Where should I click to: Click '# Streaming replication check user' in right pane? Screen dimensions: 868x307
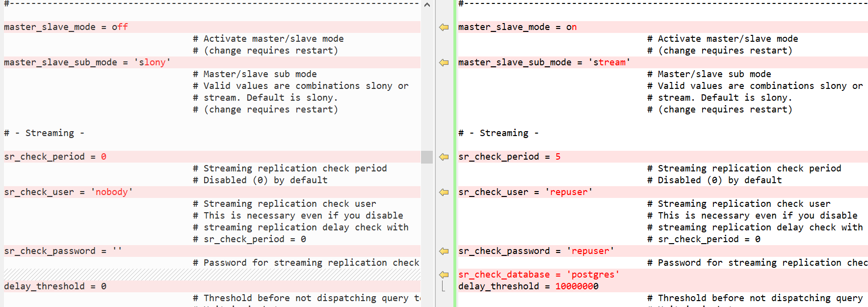click(739, 204)
